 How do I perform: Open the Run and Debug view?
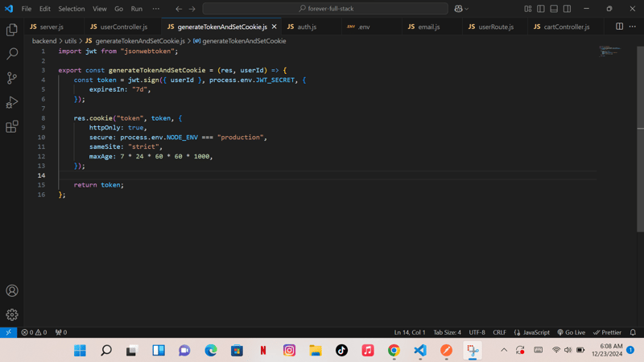click(x=12, y=102)
